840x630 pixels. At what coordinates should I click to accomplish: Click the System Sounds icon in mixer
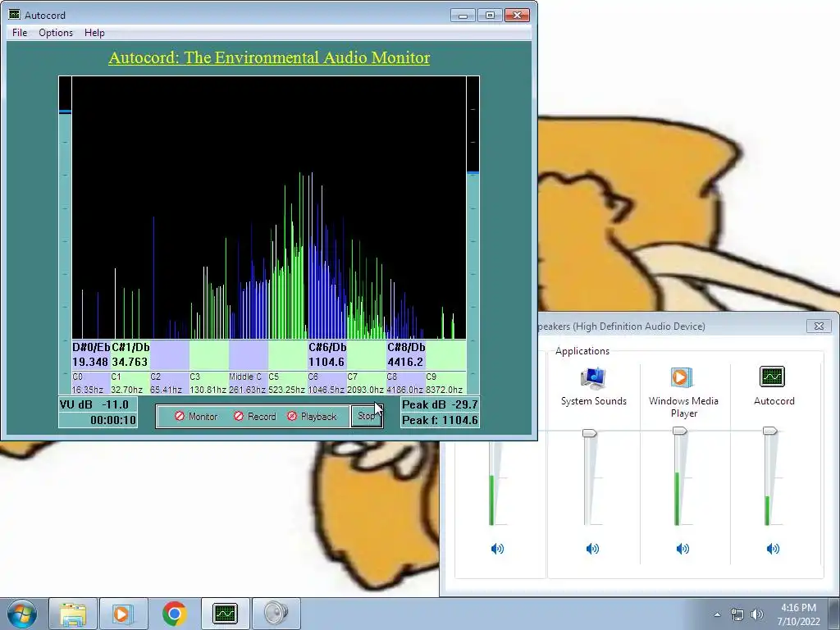[593, 378]
